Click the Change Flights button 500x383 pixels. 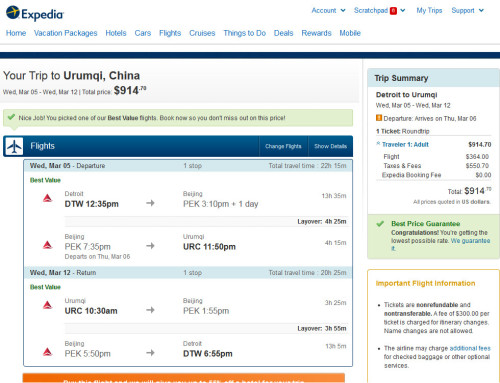pyautogui.click(x=283, y=146)
